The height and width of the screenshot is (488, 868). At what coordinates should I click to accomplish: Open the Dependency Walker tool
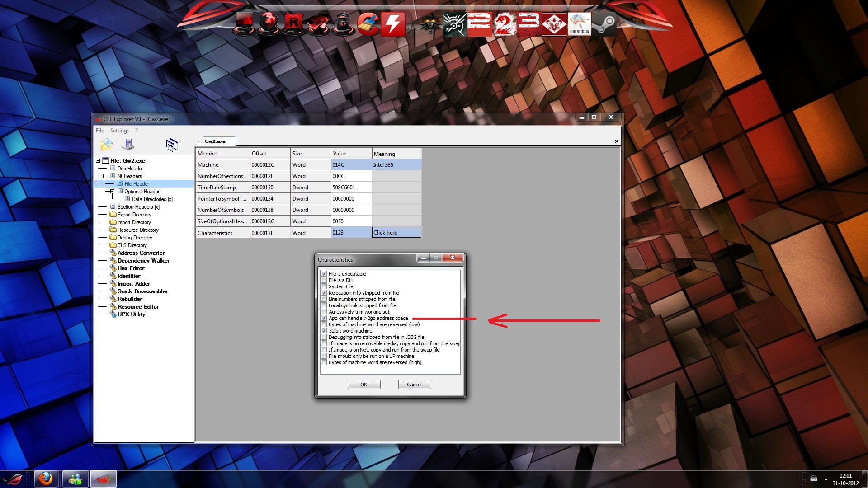143,261
